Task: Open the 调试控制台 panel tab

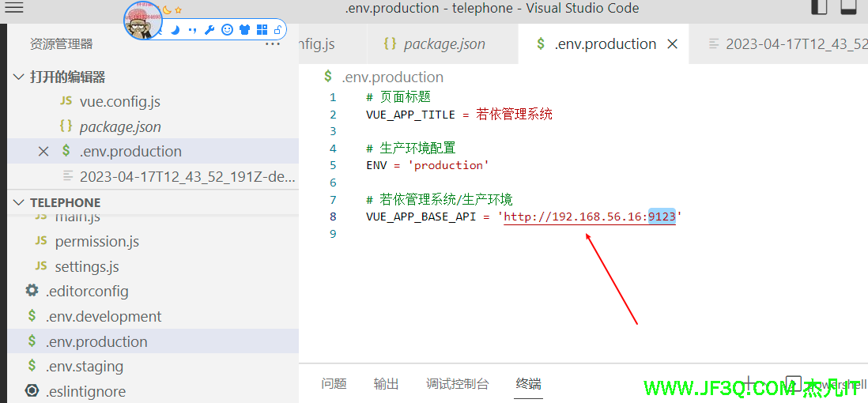Action: pyautogui.click(x=457, y=384)
